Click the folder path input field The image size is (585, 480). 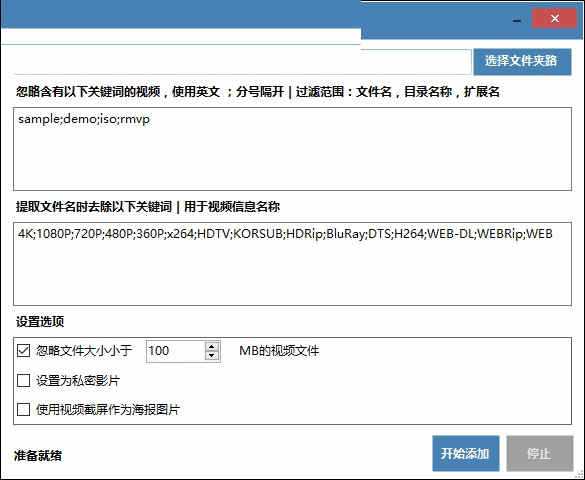tap(243, 61)
